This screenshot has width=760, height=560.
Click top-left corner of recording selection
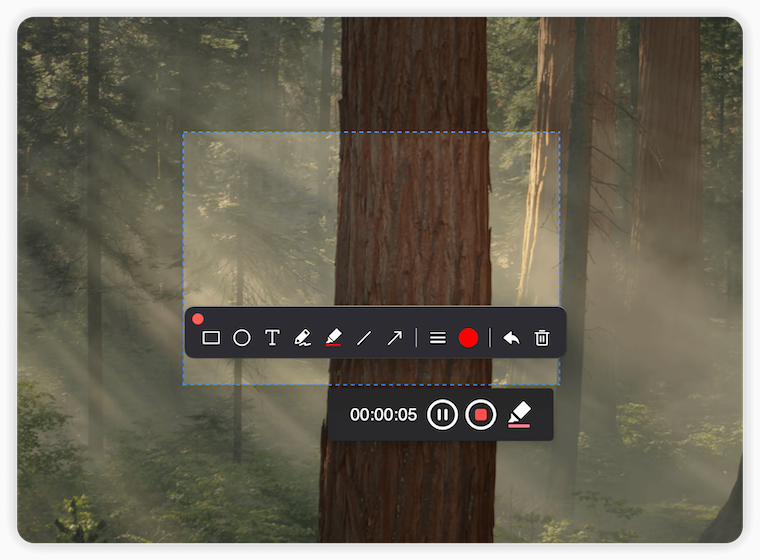click(183, 133)
